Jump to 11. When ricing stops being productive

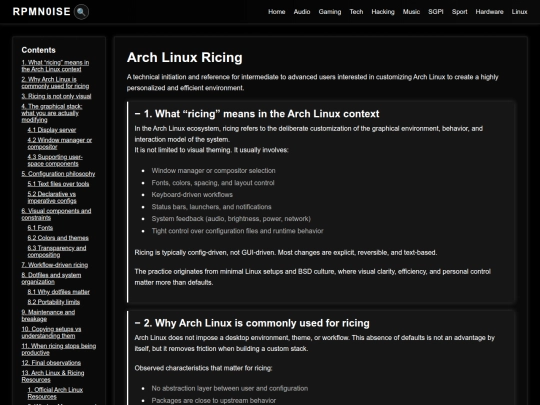pos(59,349)
